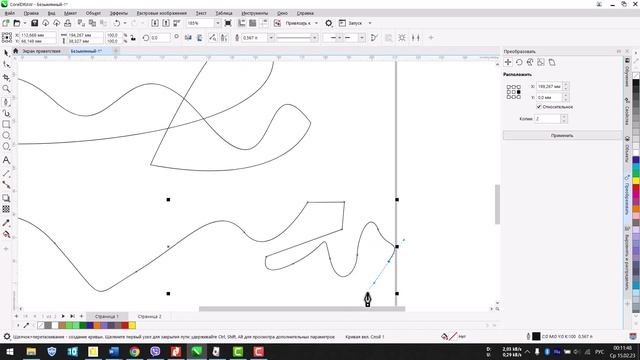The height and width of the screenshot is (360, 640).
Task: Open the Таблица menu
Action: (224, 13)
